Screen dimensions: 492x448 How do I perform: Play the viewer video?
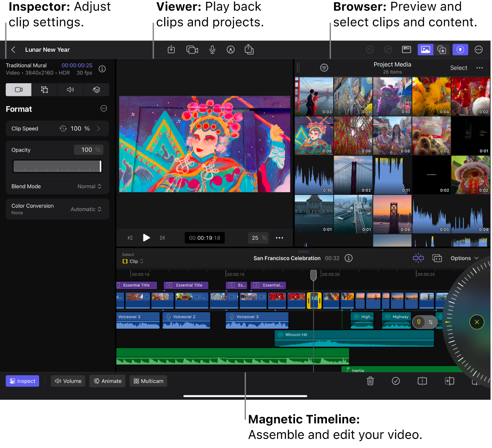(146, 238)
